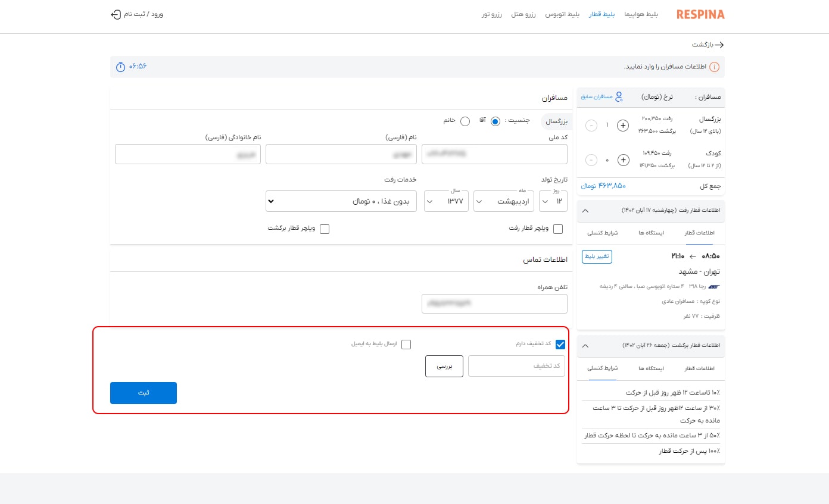
Task: Click the تغییر بلیط button
Action: (x=597, y=256)
